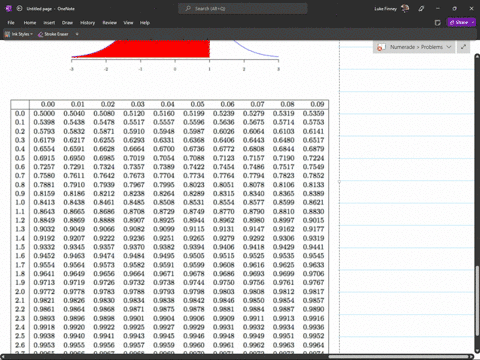Expand the quick access toolbar customize arrow
480x360 pixels.
coord(77,34)
